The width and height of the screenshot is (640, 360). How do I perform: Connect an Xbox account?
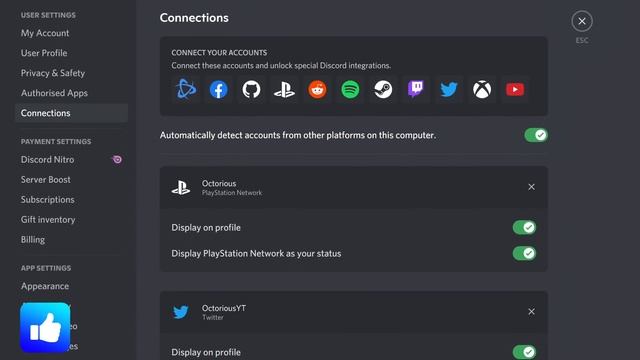tap(482, 89)
